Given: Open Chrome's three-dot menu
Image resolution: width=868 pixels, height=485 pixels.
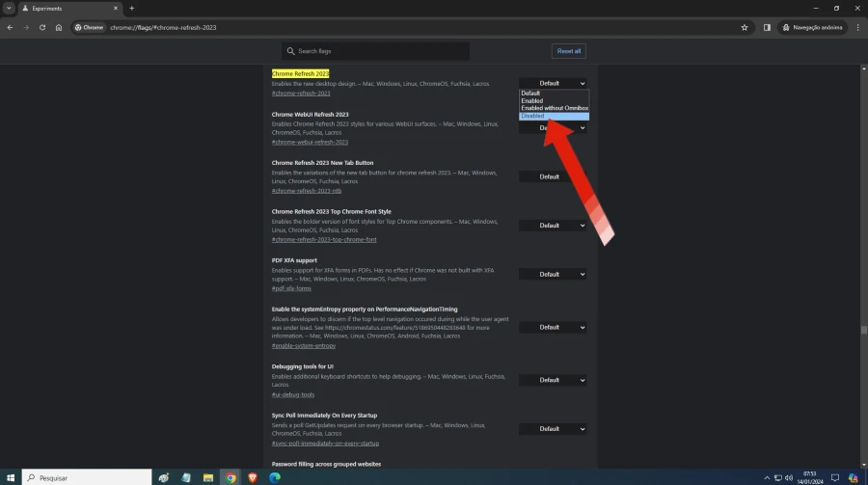Looking at the screenshot, I should [858, 27].
